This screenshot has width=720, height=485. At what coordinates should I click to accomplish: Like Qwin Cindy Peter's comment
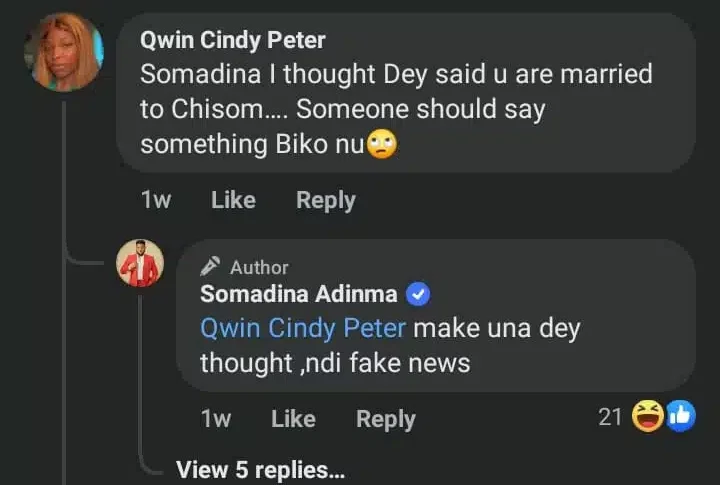coord(233,200)
